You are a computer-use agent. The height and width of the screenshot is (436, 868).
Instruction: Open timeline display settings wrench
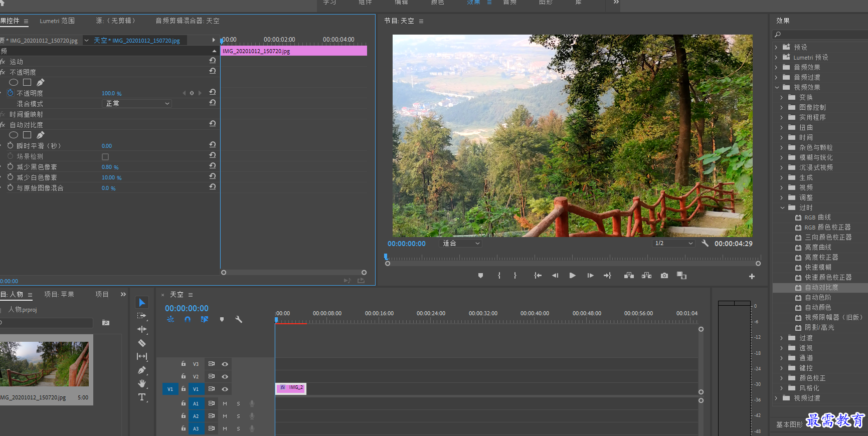click(239, 319)
